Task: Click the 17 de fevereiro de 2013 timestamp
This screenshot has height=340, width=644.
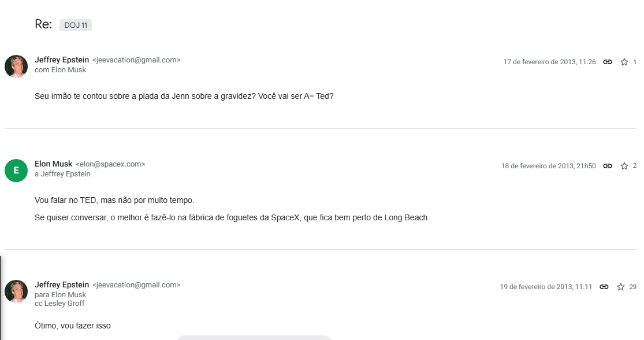Action: pos(549,62)
